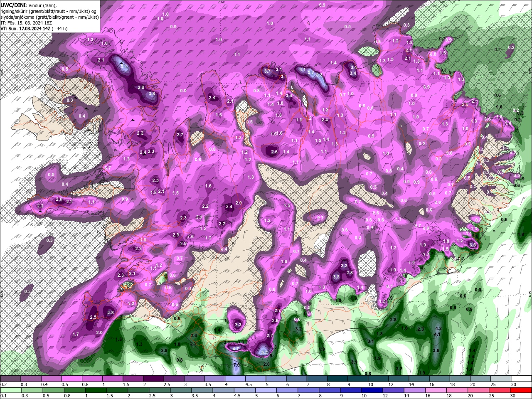Click the light green swatch at 0.1 in the bottom legend
Image resolution: width=532 pixels, height=399 pixels.
click(10, 390)
